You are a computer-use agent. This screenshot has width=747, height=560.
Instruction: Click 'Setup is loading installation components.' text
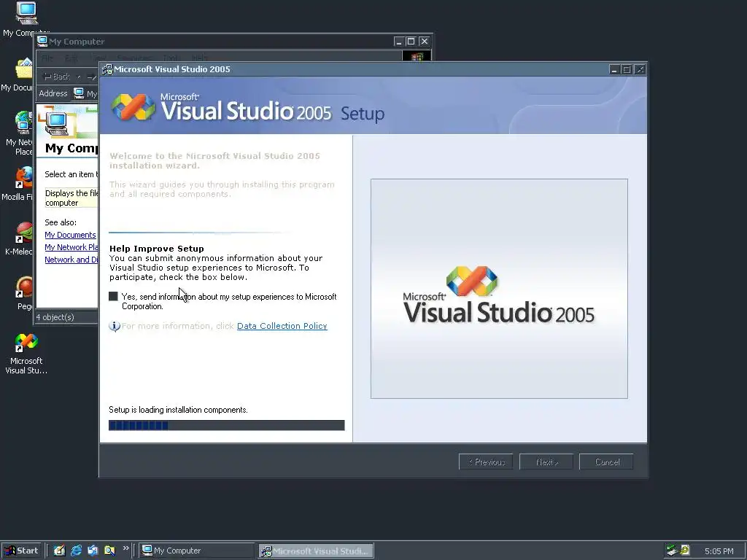178,410
